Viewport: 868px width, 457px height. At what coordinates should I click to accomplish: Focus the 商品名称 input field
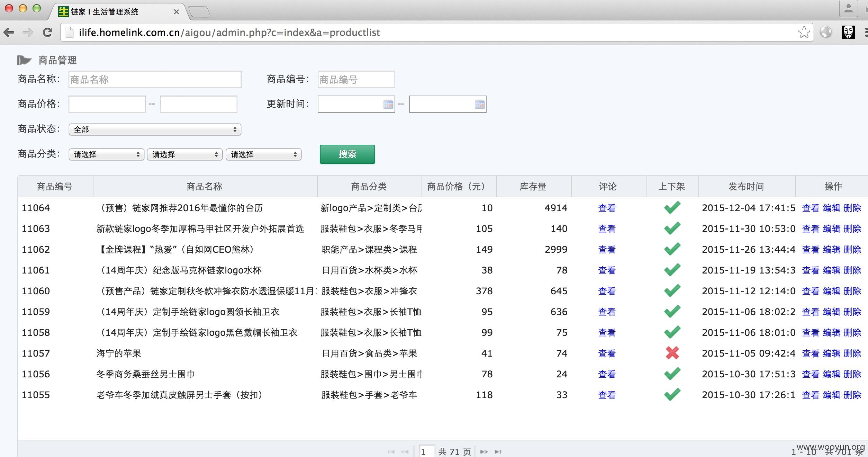click(x=155, y=79)
